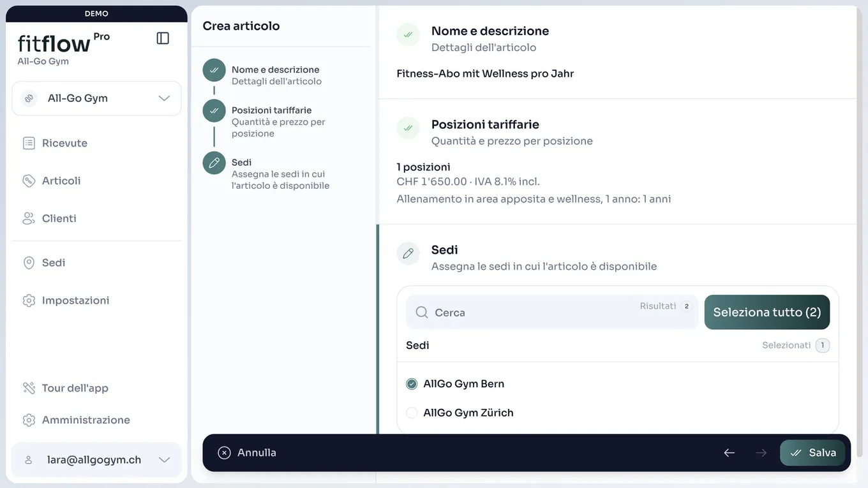The image size is (868, 488).
Task: Click the Selezionati count badge
Action: (822, 345)
